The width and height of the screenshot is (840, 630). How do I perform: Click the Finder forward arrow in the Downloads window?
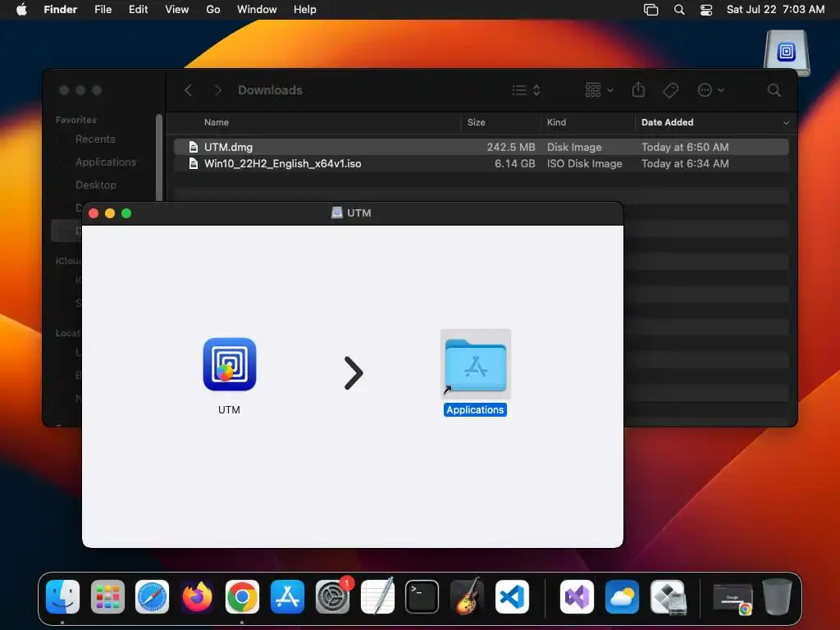click(217, 90)
